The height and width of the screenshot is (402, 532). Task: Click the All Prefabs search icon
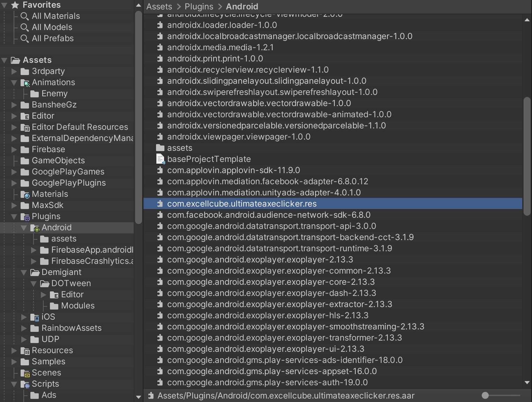pyautogui.click(x=24, y=38)
